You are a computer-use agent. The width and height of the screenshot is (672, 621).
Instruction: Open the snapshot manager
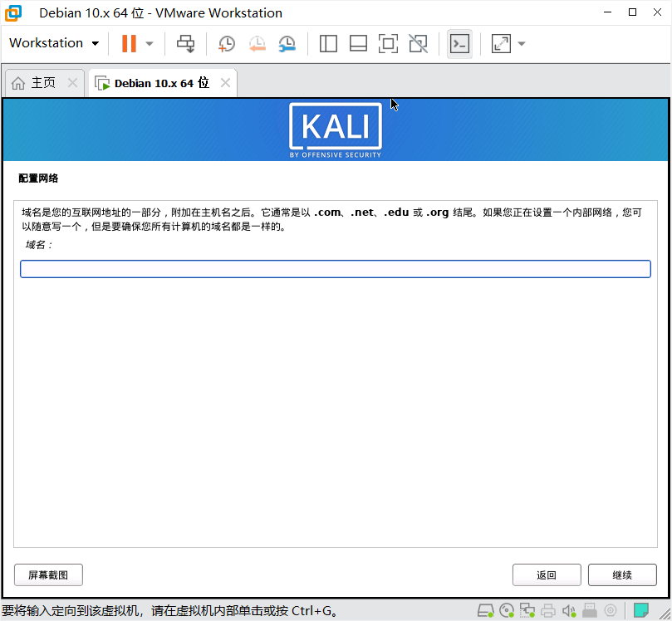tap(287, 44)
